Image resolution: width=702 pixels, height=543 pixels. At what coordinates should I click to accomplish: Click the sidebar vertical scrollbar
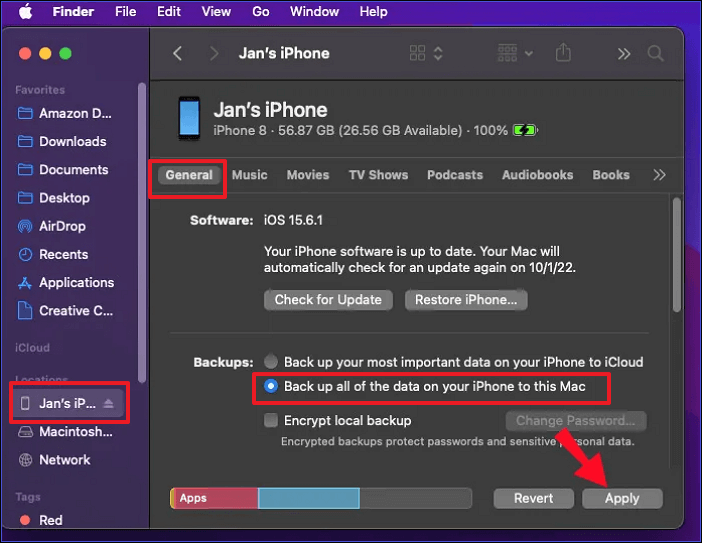(142, 233)
